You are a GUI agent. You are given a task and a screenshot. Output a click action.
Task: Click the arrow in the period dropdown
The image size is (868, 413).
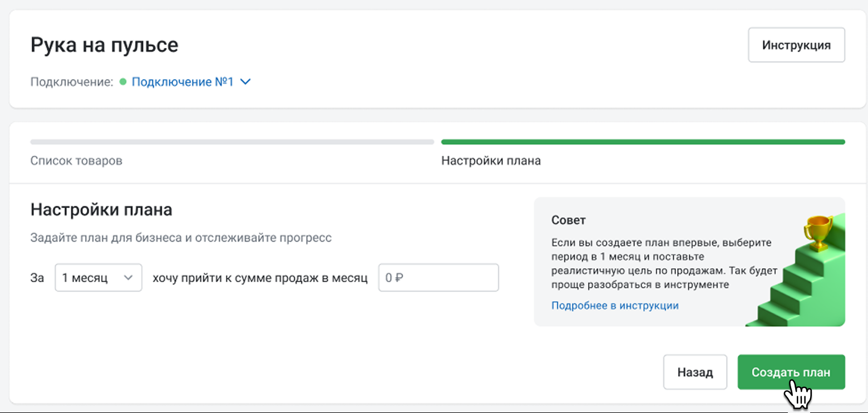click(128, 278)
